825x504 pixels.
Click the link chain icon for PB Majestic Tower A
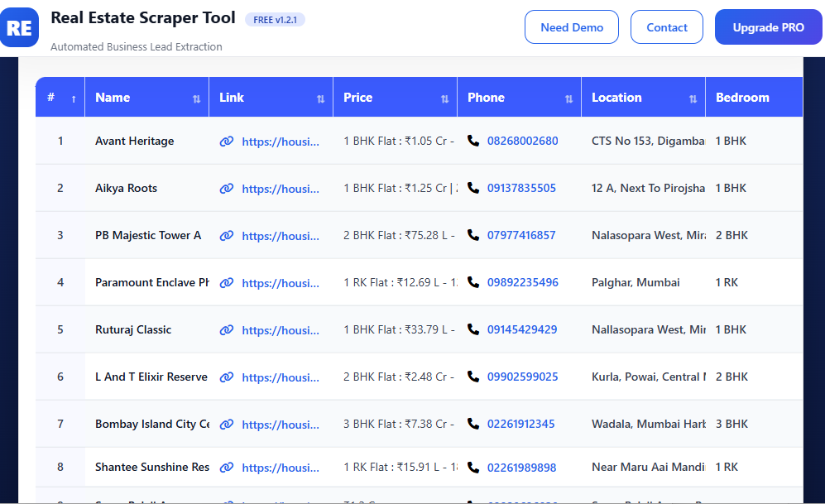226,236
